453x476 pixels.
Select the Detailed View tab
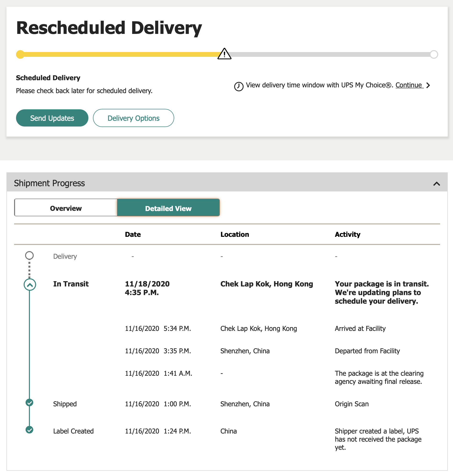[x=168, y=208]
